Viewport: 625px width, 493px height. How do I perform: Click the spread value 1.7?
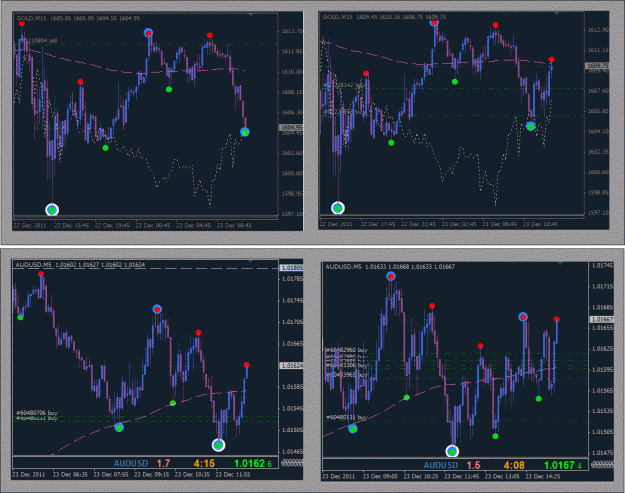point(163,464)
